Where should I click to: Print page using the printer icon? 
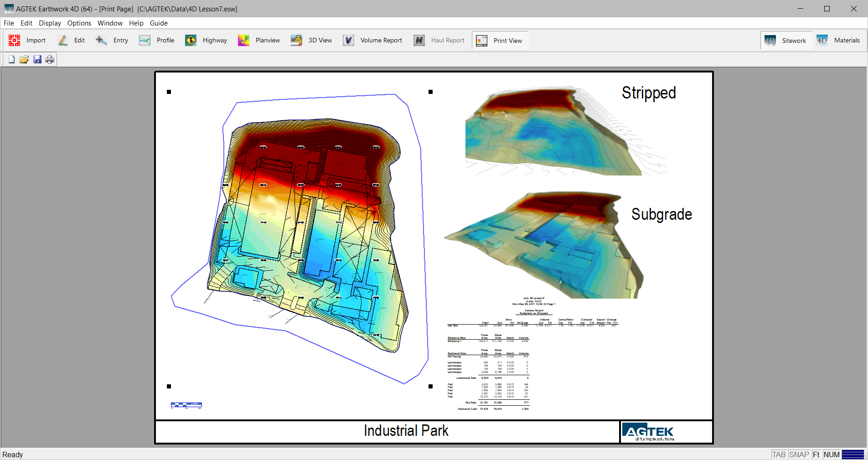(50, 59)
